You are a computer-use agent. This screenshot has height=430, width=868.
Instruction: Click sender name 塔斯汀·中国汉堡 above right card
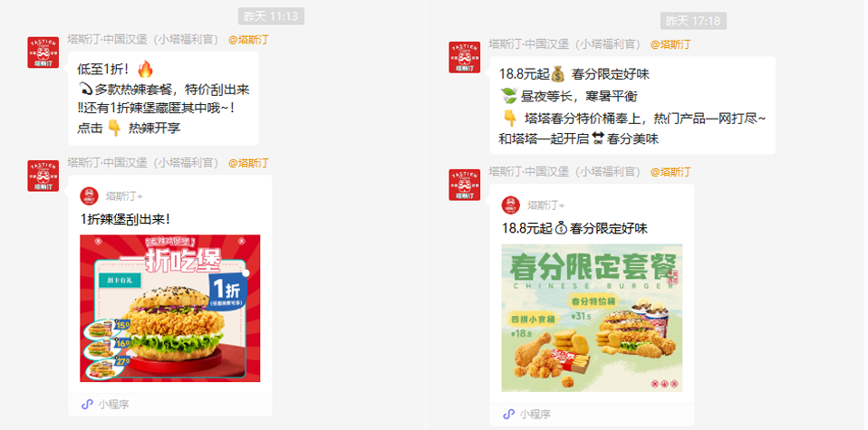[565, 172]
